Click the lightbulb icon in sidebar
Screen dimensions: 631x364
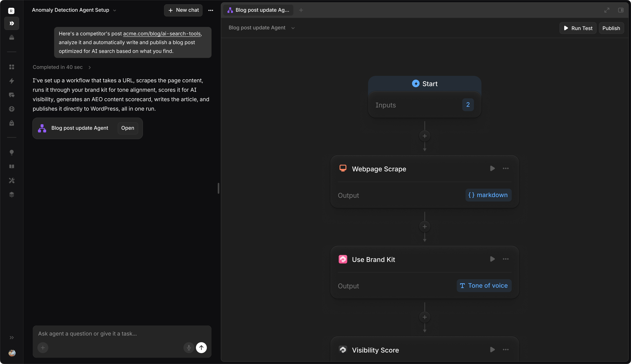[11, 152]
